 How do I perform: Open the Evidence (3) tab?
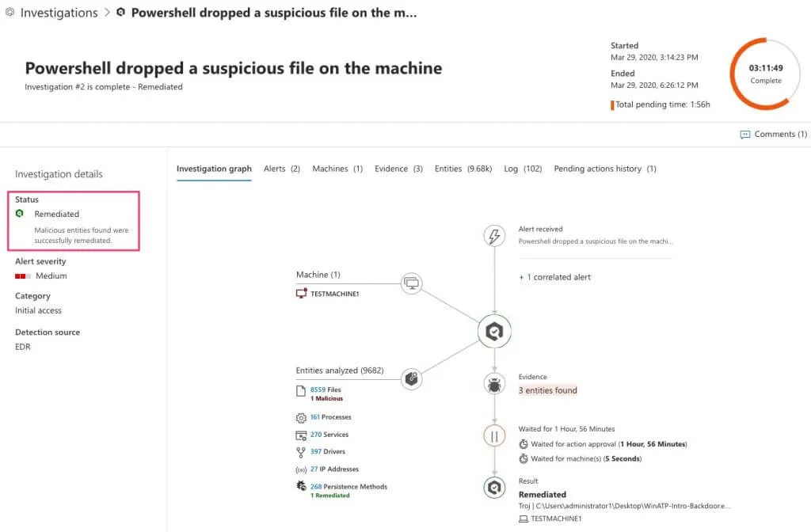[x=398, y=169]
